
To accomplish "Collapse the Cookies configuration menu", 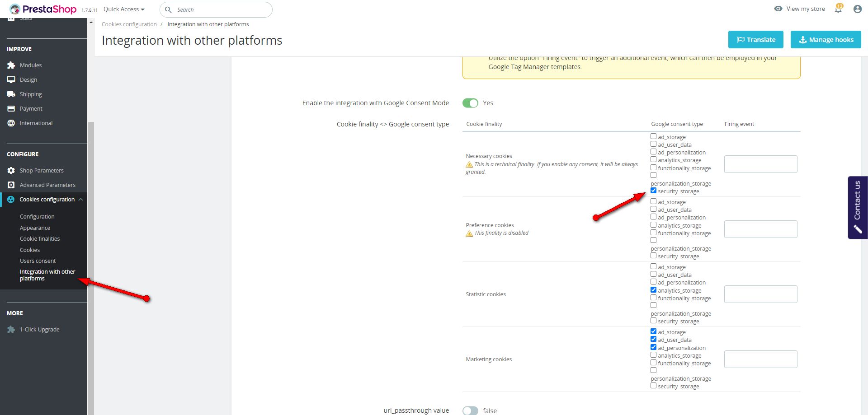I will tap(80, 200).
